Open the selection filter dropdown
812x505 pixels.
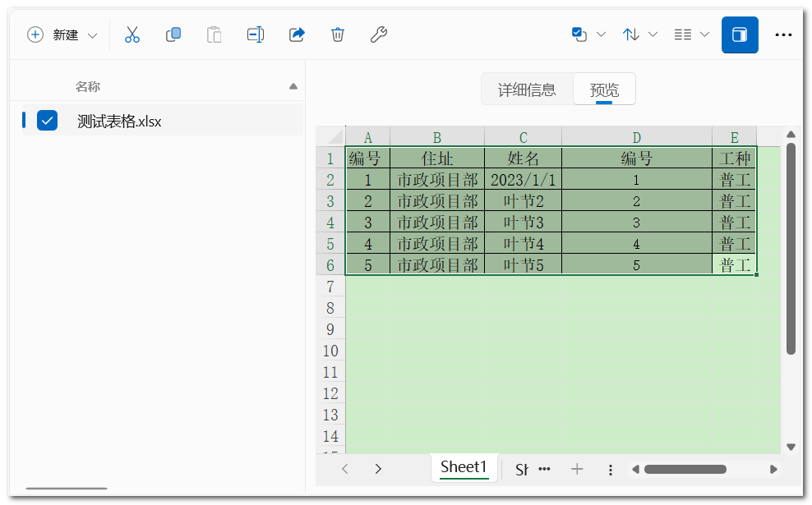point(588,34)
